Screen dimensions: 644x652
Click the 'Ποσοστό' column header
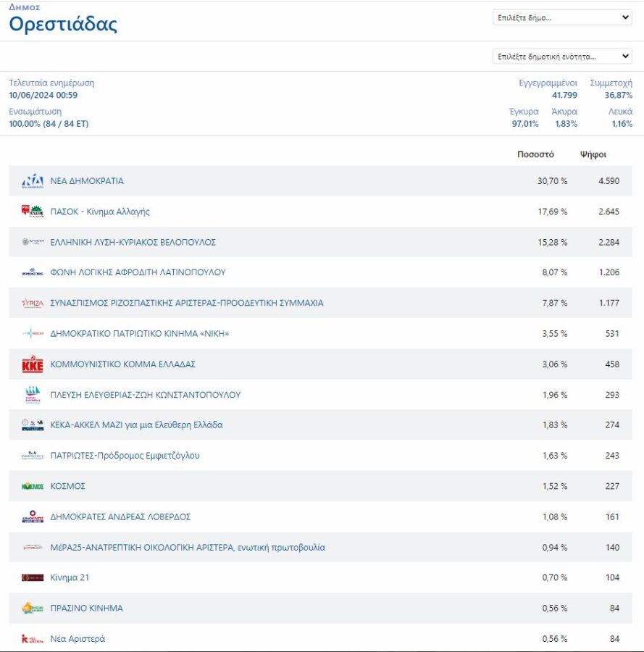535,154
